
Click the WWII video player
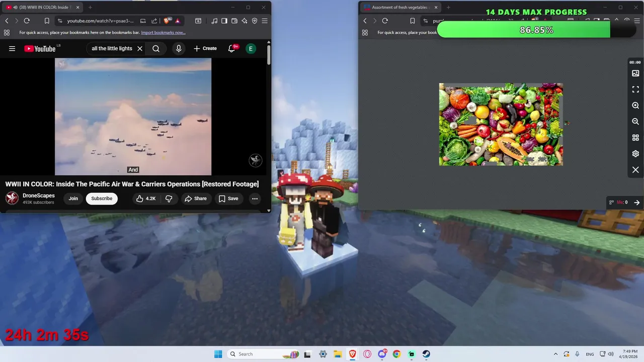(x=133, y=117)
